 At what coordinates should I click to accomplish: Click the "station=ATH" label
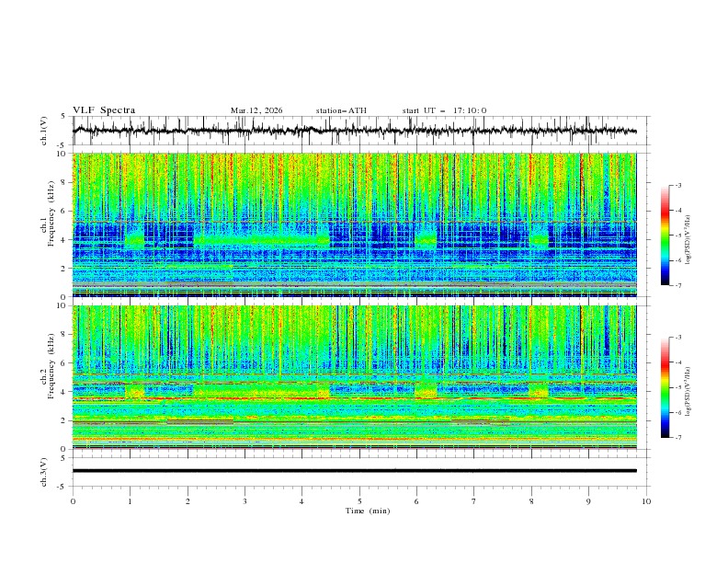pyautogui.click(x=341, y=110)
